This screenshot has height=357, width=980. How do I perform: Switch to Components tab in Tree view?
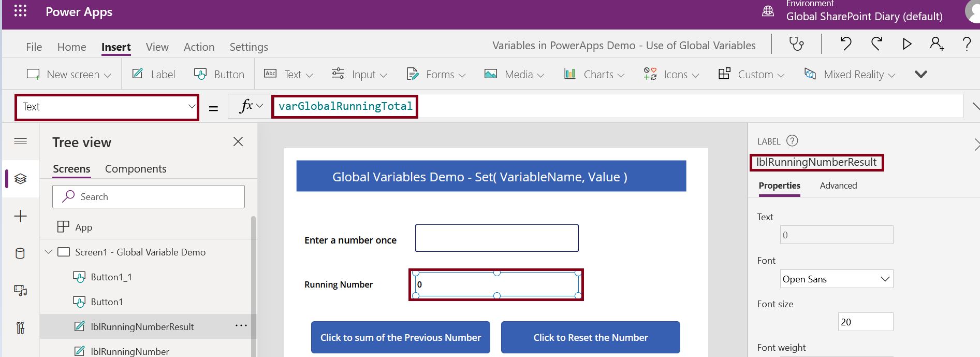pyautogui.click(x=136, y=169)
